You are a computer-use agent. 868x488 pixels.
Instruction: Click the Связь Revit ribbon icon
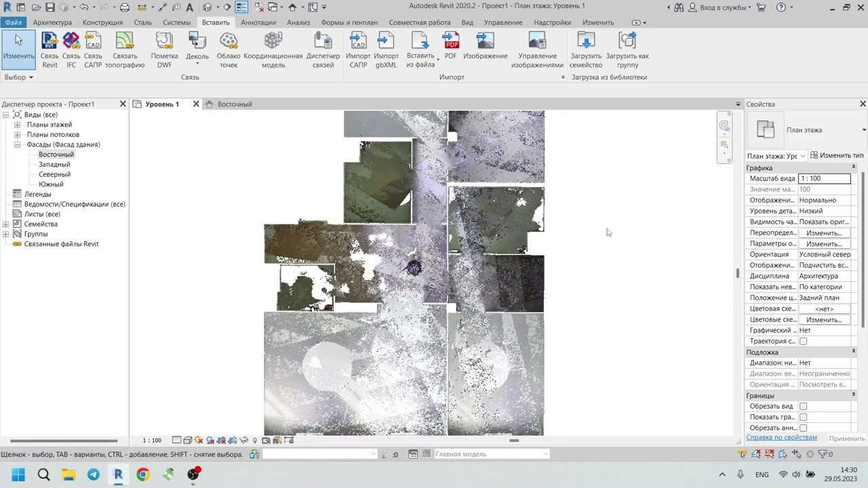[x=50, y=50]
